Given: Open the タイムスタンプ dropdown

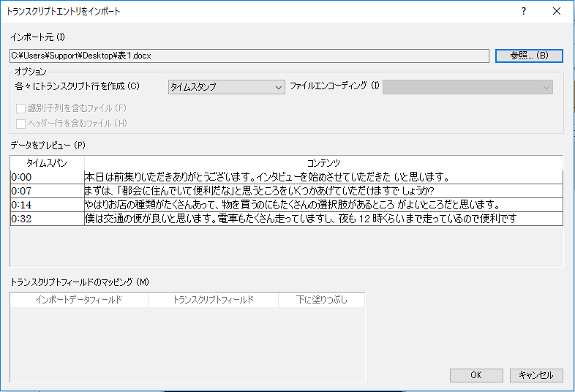Looking at the screenshot, I should point(226,87).
